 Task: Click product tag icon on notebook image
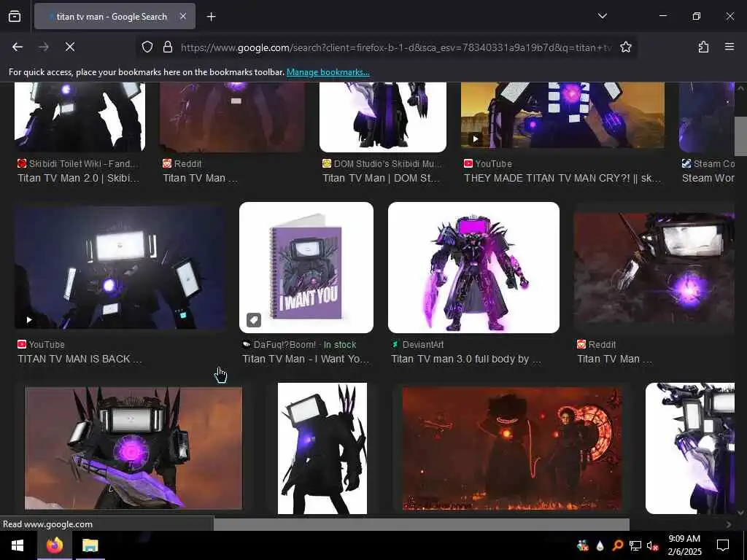coord(254,320)
